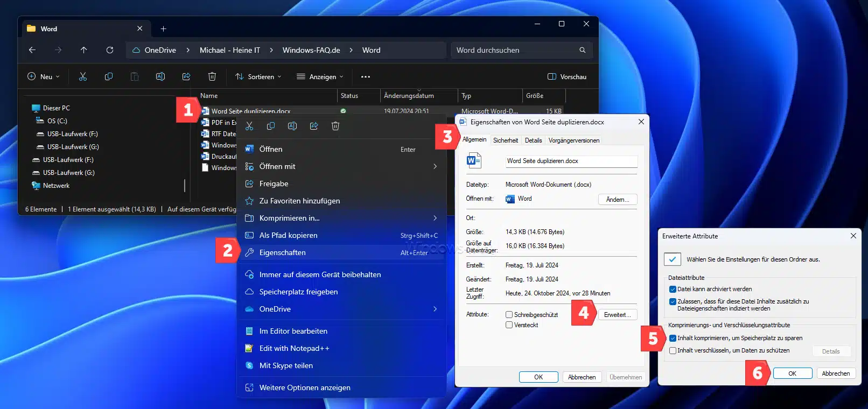
Task: Click the Cut scissors icon in Explorer toolbar
Action: (83, 77)
